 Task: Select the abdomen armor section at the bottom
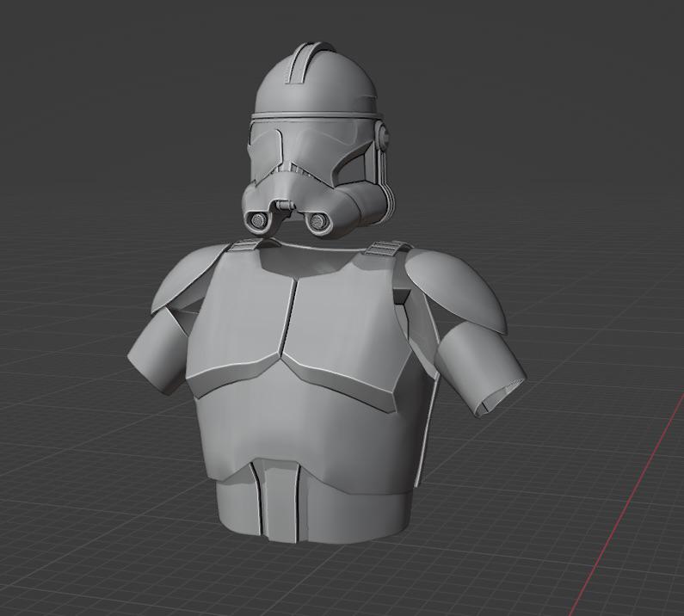click(x=314, y=502)
